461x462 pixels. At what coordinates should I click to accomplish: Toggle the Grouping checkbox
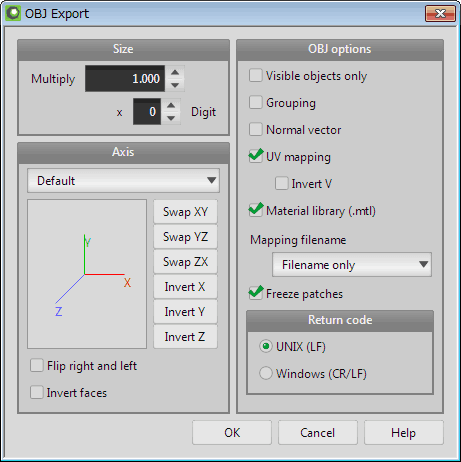(256, 103)
